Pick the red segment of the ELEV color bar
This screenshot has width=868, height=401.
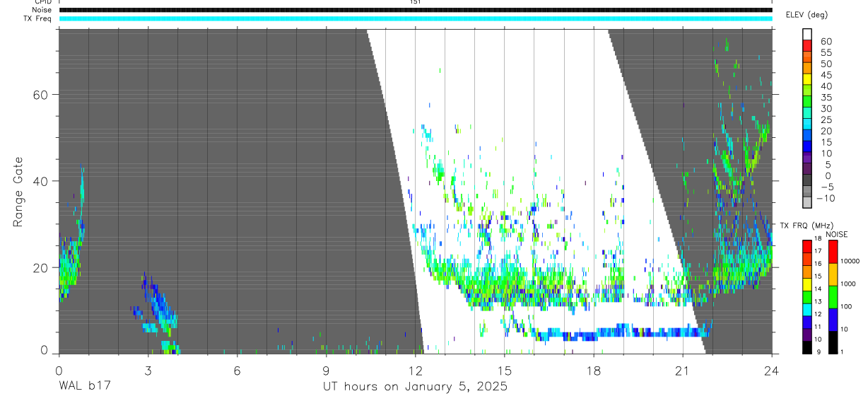coord(808,45)
